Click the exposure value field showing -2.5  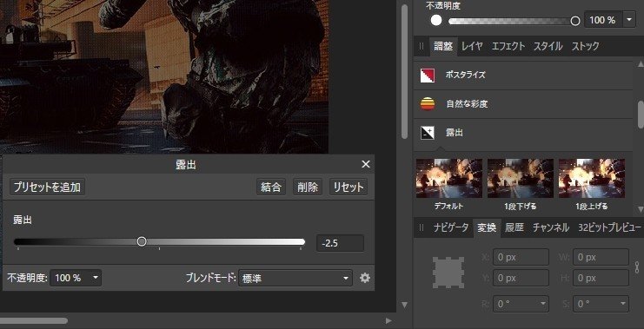[x=340, y=243]
